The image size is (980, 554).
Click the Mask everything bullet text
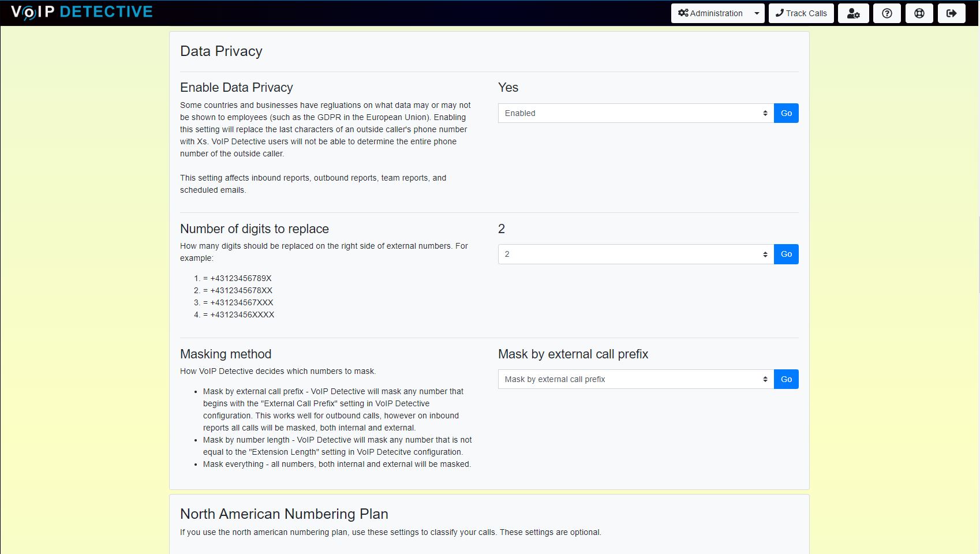pos(336,464)
